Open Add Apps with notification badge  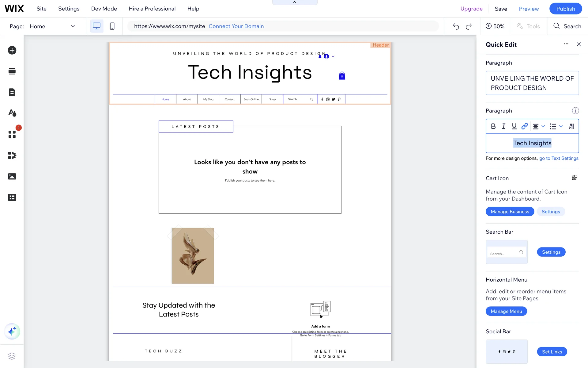click(12, 134)
